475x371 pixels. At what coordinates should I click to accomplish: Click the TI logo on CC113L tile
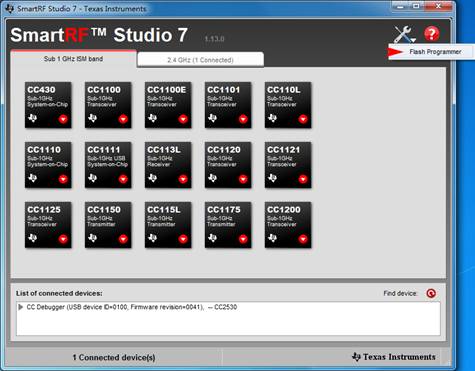pos(153,178)
